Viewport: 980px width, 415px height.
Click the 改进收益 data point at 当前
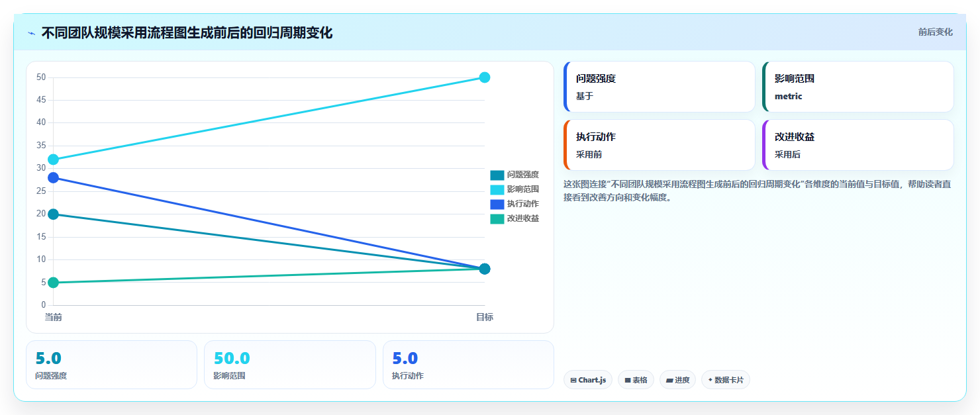[x=53, y=283]
